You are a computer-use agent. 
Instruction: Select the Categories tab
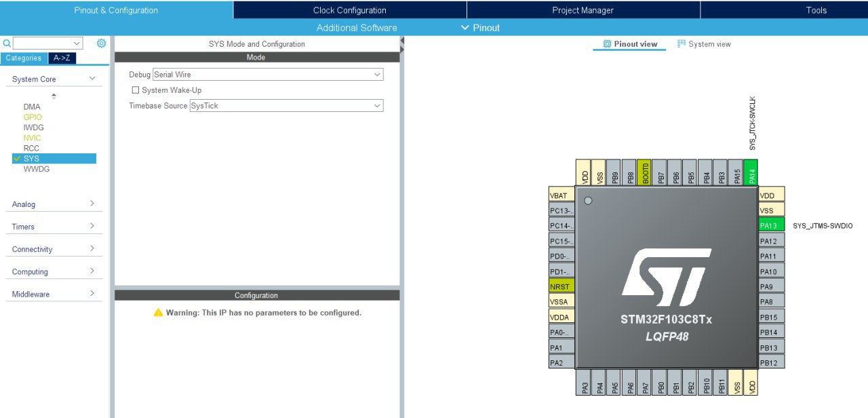24,58
